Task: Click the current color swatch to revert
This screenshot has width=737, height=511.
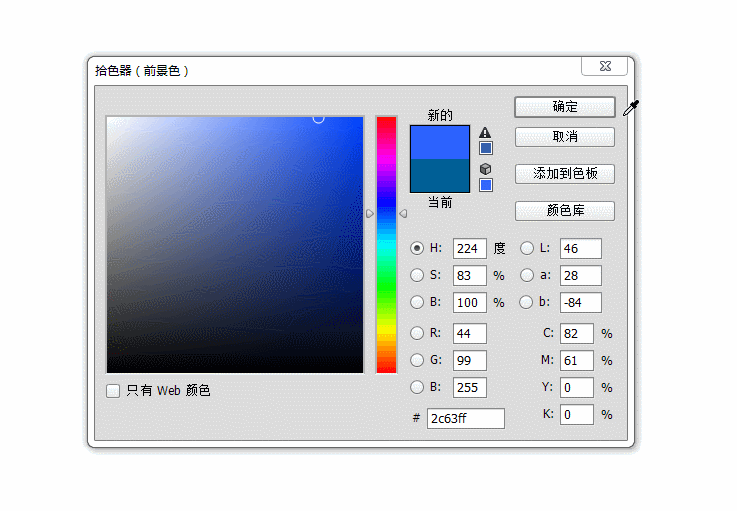Action: pos(439,176)
